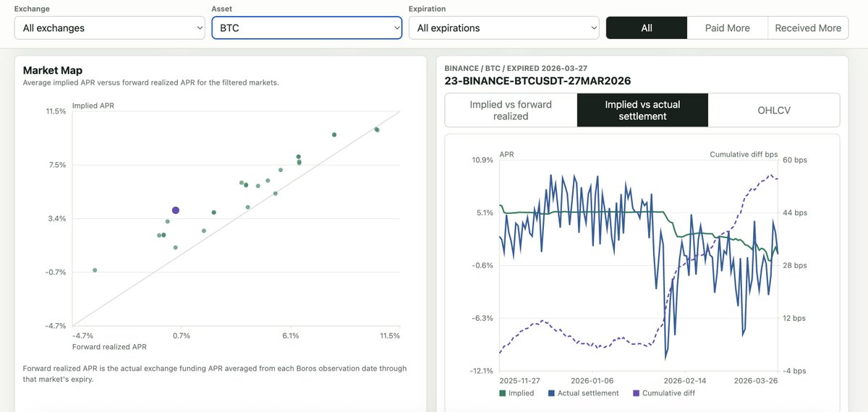Click the Cumulative diff bps axis label
Viewport: 868px width, 412px height.
click(x=744, y=155)
